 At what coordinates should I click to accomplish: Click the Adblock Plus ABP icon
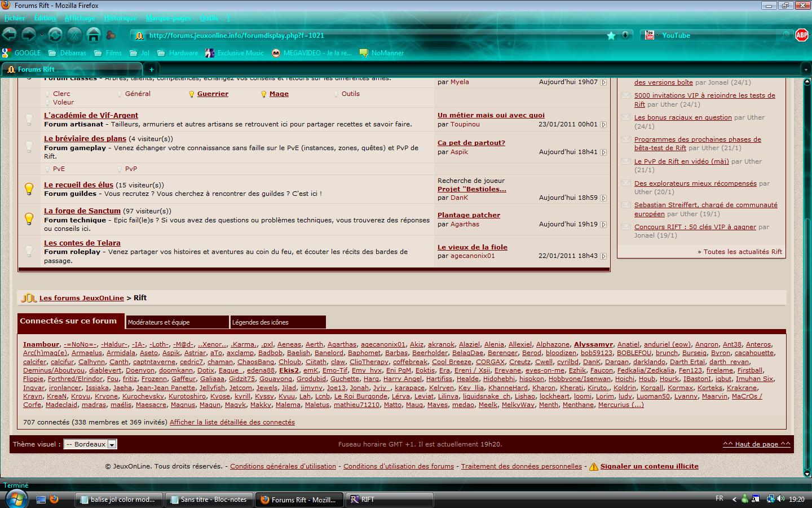click(801, 35)
